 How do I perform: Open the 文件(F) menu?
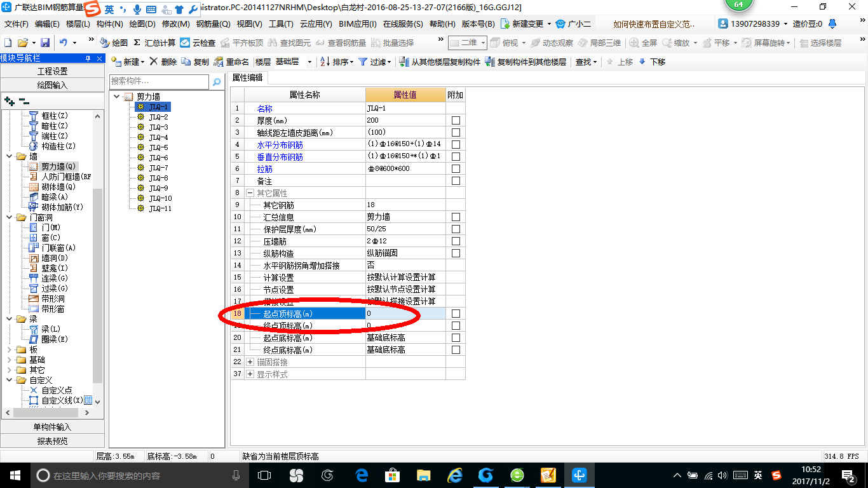point(17,24)
